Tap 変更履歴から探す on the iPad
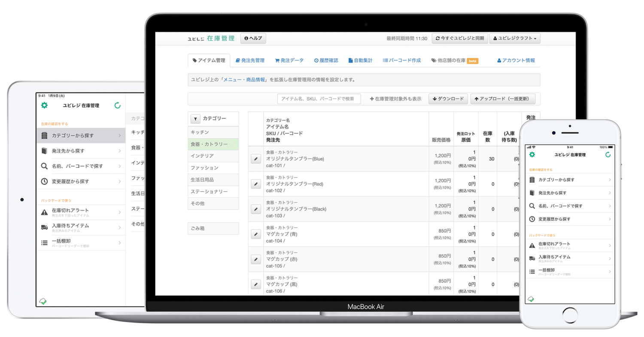644x337 pixels. [81, 181]
